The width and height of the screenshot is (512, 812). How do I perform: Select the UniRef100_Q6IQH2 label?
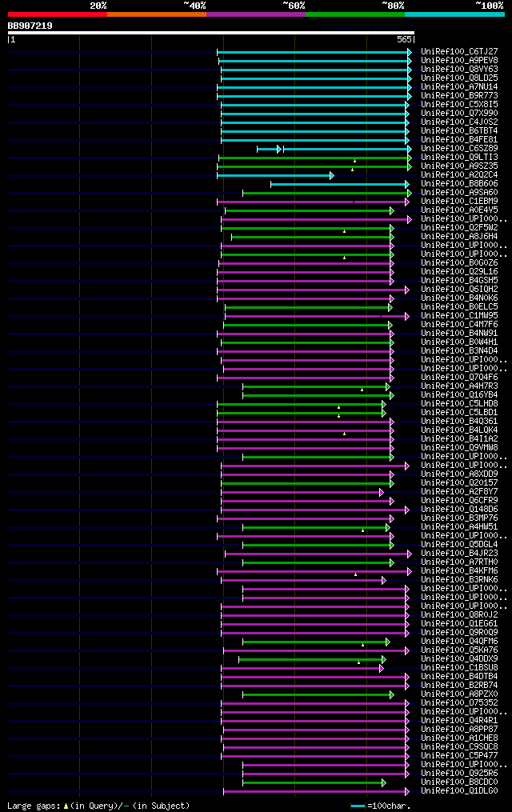[459, 290]
